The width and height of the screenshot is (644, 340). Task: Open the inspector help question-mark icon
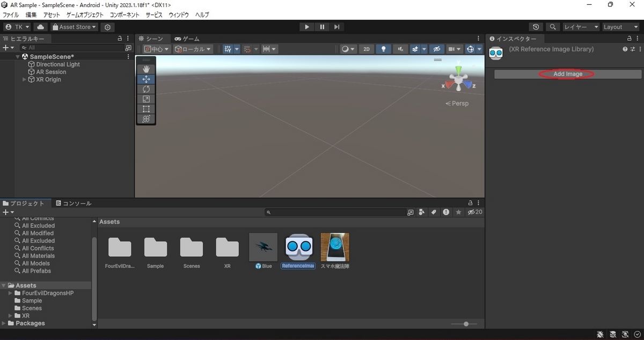coord(625,49)
